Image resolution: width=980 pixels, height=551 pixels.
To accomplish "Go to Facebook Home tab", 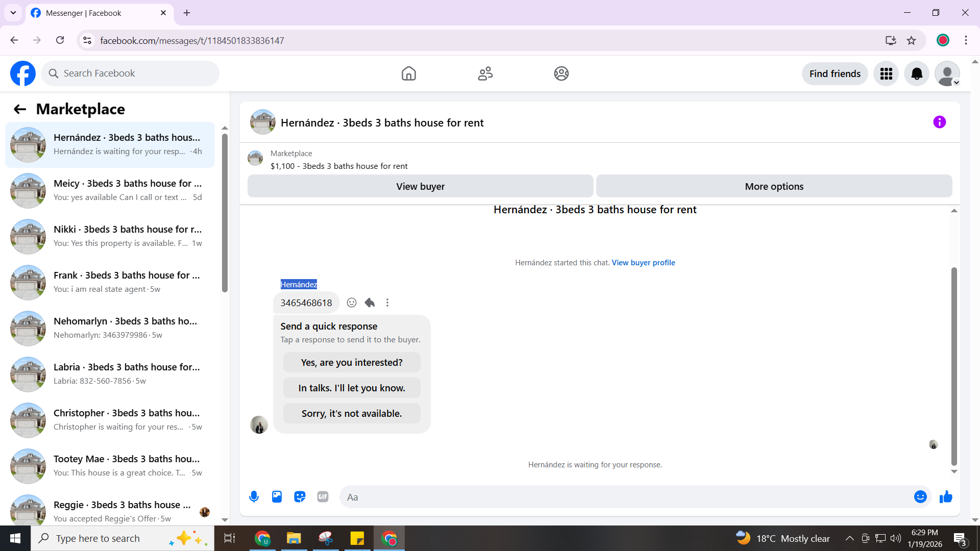I will pos(408,74).
